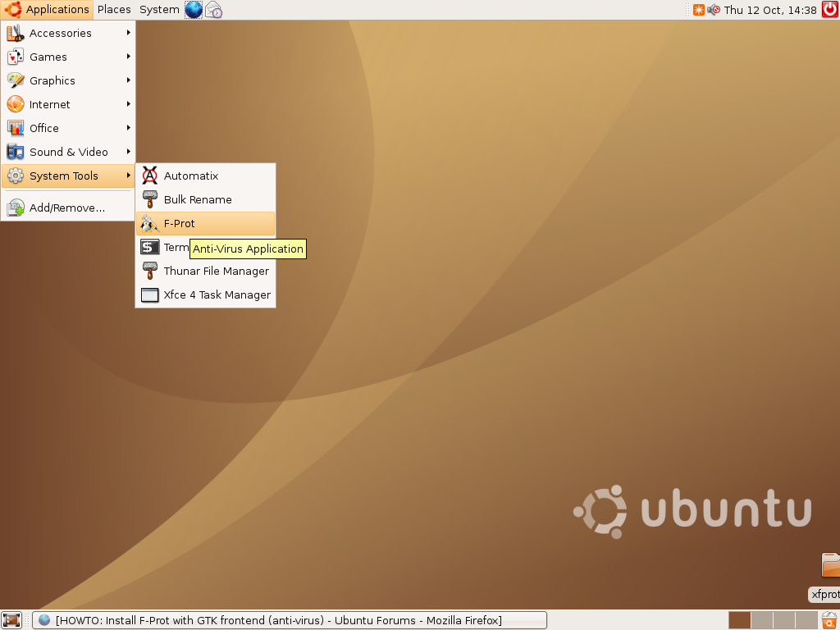Switch to the Firefox Ubuntu Forums taskbar window
This screenshot has width=840, height=630.
point(290,620)
